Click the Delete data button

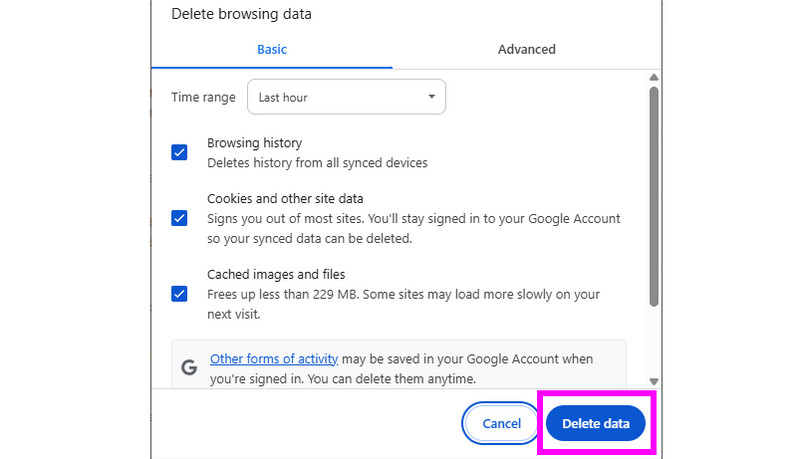coord(595,423)
